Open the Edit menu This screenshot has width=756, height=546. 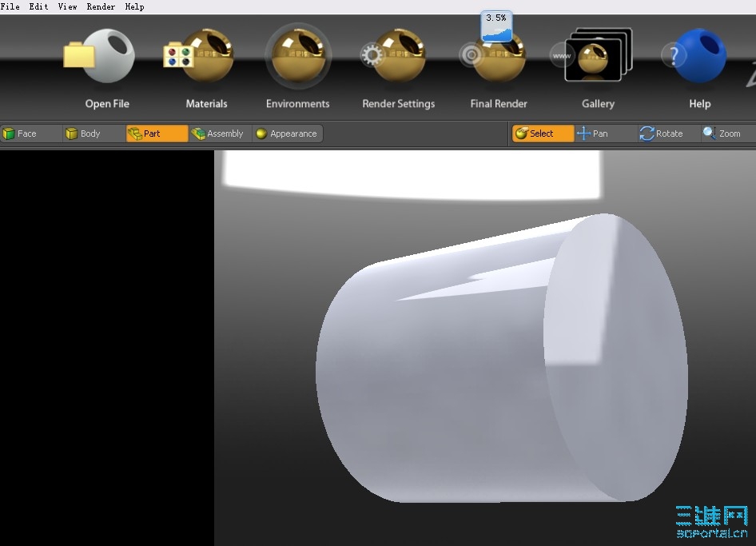pyautogui.click(x=38, y=6)
